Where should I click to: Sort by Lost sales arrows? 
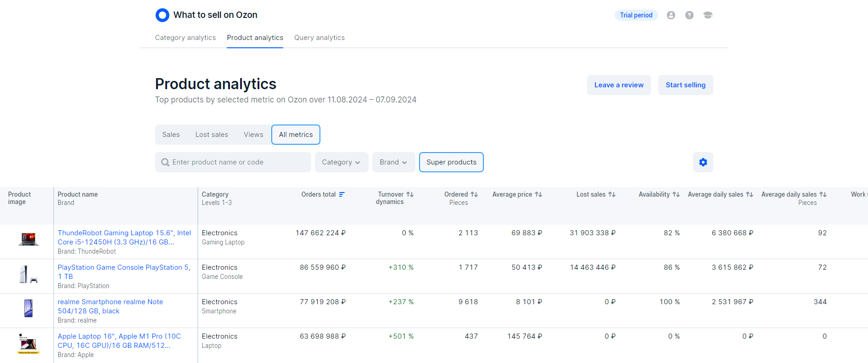(x=611, y=194)
